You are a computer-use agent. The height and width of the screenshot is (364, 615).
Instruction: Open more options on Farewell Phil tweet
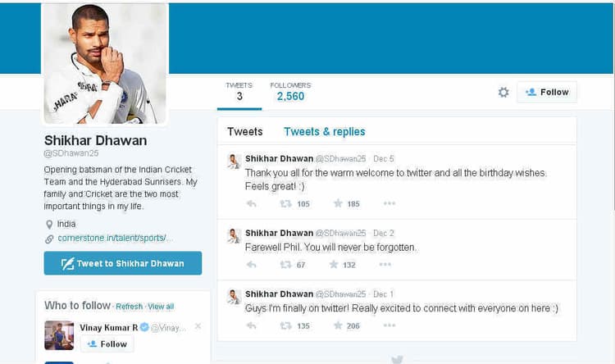tap(385, 264)
